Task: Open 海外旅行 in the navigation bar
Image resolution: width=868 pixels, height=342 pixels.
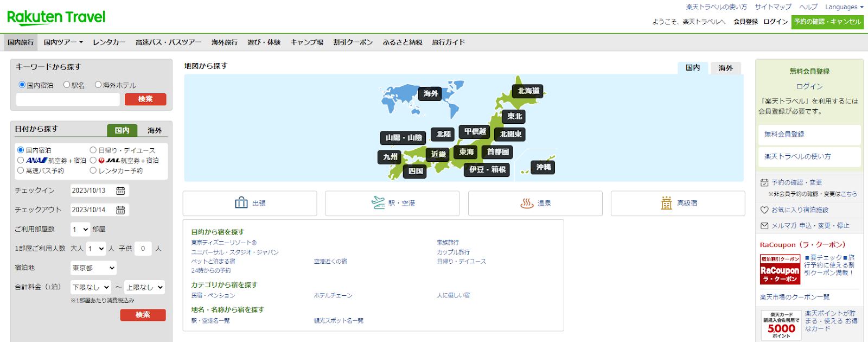Action: [225, 42]
